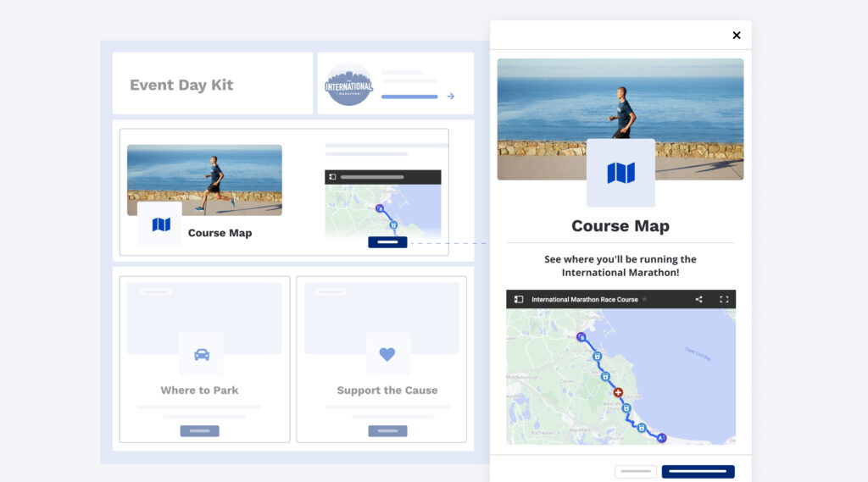This screenshot has height=482, width=868.
Task: Click the heart icon for Support the Cause
Action: click(387, 354)
